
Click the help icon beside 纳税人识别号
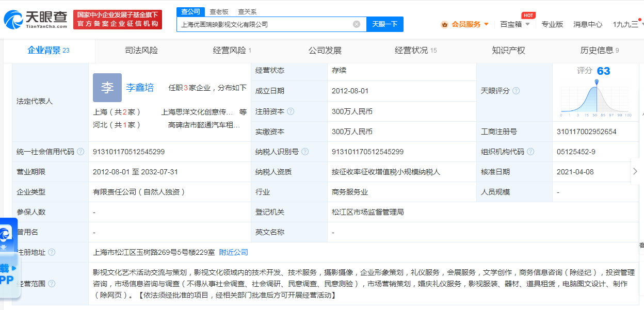click(305, 152)
